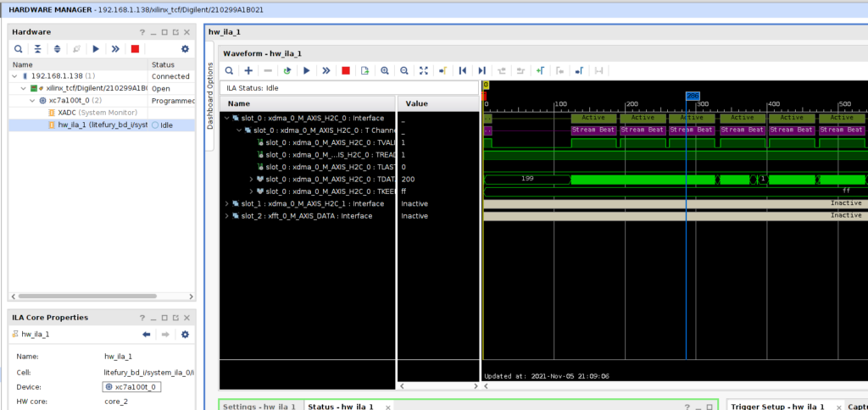The image size is (868, 410).
Task: Click the Export ILA data icon
Action: [364, 71]
